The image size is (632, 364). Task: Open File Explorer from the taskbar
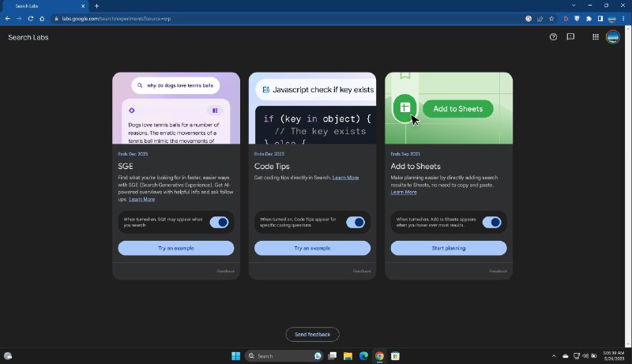click(x=348, y=356)
